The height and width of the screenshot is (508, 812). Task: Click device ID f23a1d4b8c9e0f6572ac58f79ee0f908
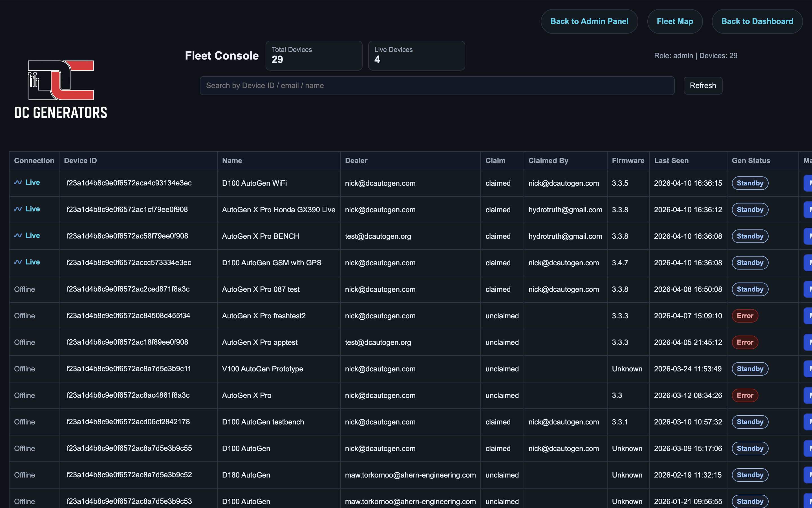(x=127, y=236)
